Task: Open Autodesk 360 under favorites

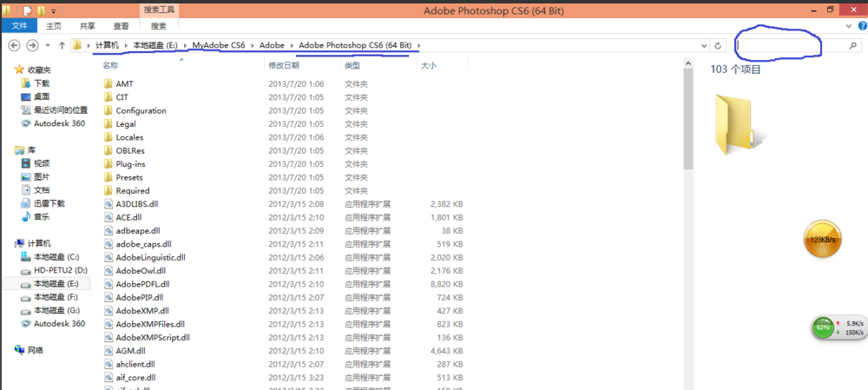Action: click(x=53, y=123)
